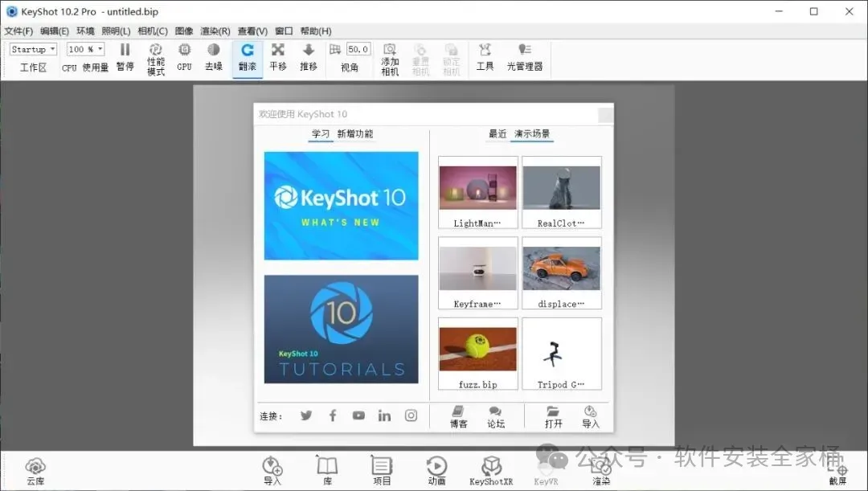Open the CPU usage percent dropdown
The image size is (868, 491).
(x=85, y=49)
